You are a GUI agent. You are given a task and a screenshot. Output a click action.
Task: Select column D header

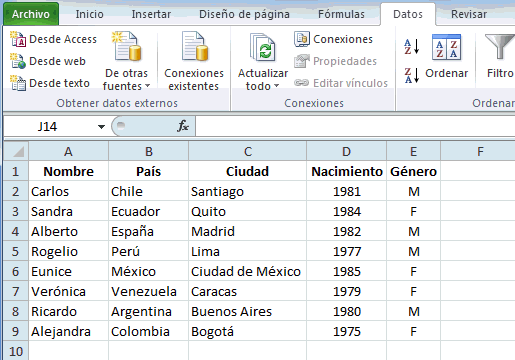click(347, 151)
